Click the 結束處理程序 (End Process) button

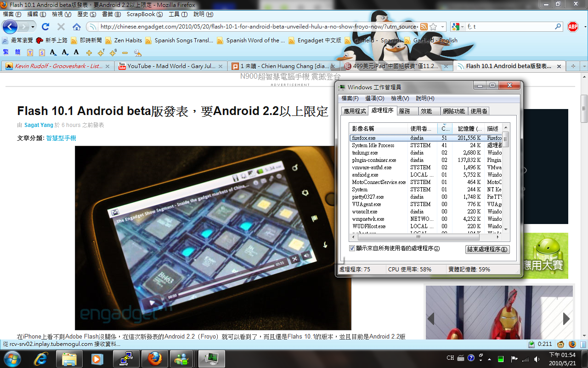point(487,249)
